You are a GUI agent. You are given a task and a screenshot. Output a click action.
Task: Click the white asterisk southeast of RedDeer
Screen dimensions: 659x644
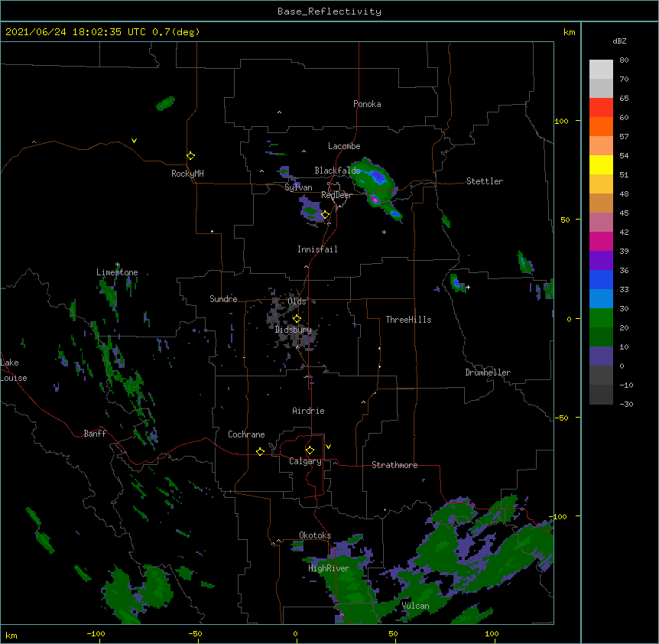point(384,232)
